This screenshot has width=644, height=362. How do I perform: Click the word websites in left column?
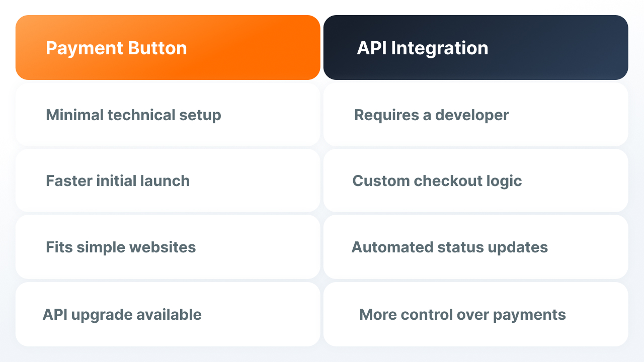click(x=163, y=247)
